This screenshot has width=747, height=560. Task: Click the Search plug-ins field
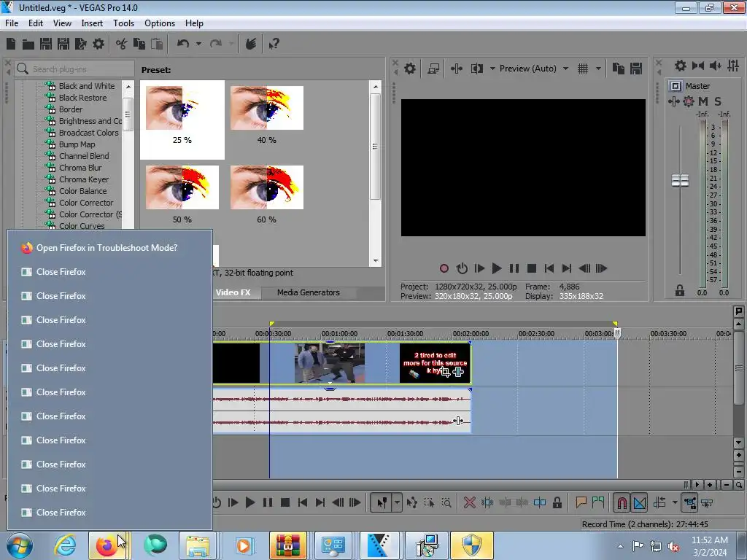[74, 69]
